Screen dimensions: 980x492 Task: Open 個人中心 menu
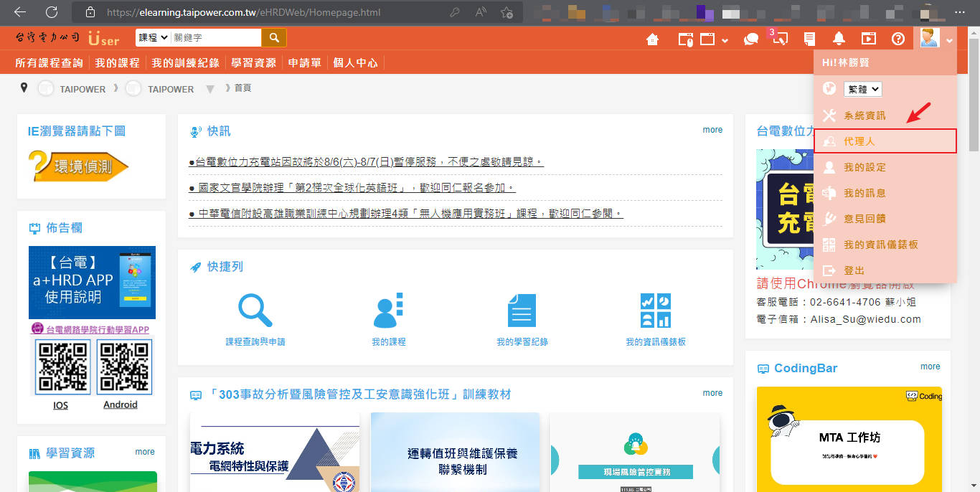tap(355, 62)
